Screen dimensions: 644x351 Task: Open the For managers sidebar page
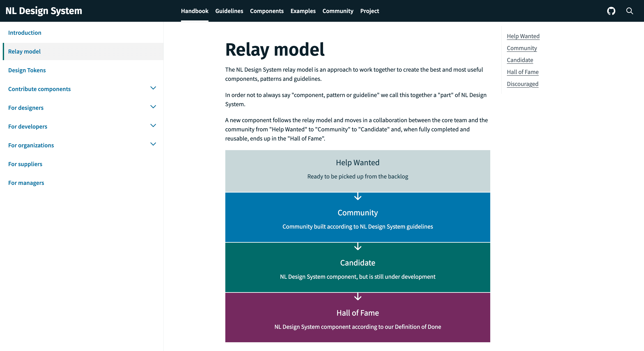(x=26, y=183)
